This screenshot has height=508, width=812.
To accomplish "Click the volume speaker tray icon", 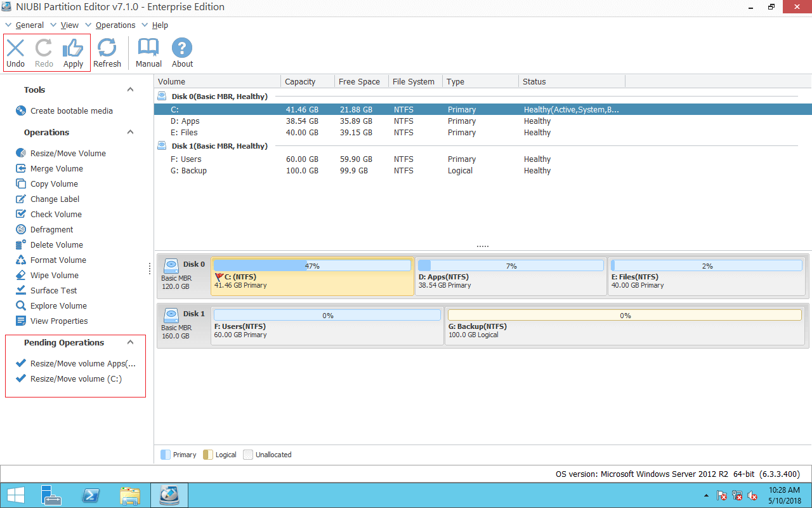I will pyautogui.click(x=753, y=496).
